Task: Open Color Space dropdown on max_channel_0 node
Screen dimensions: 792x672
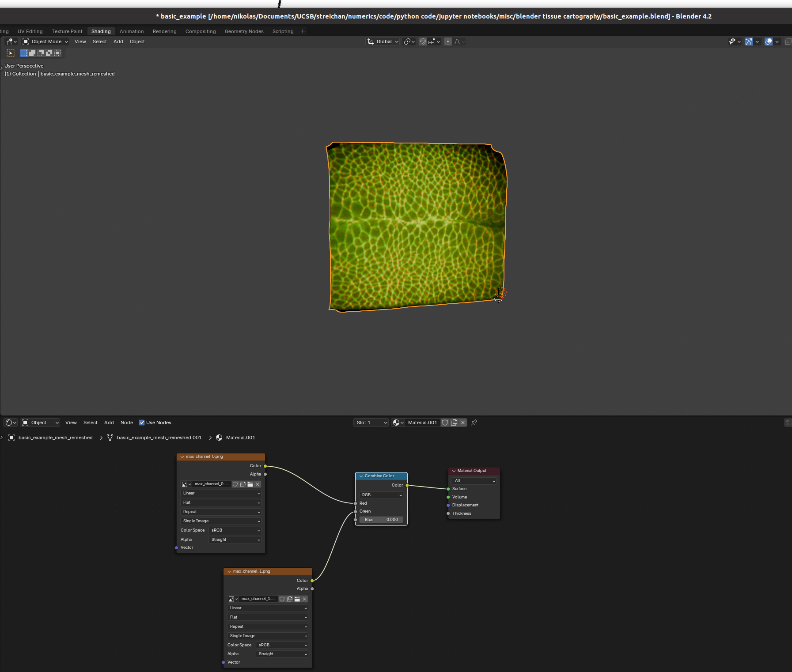Action: (235, 530)
